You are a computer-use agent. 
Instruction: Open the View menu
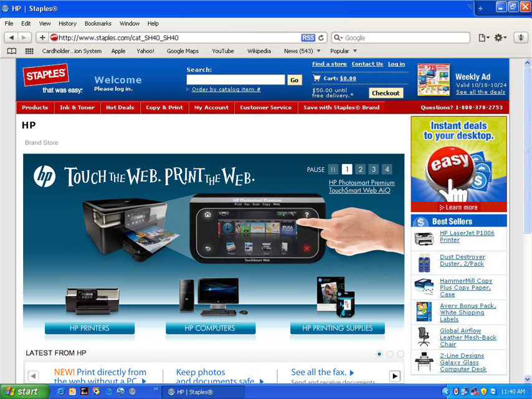click(x=45, y=24)
